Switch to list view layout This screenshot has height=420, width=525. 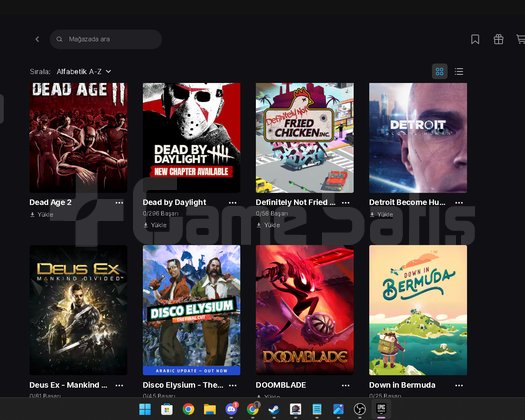pos(459,71)
